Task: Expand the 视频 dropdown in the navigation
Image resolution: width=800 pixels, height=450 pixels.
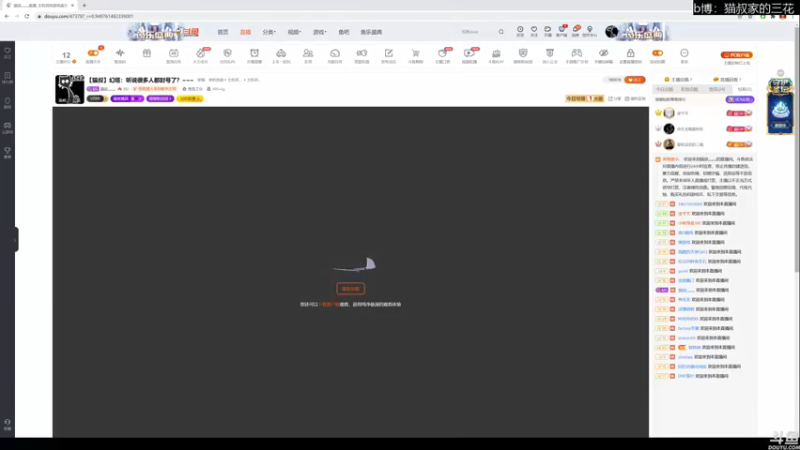Action: pos(294,32)
